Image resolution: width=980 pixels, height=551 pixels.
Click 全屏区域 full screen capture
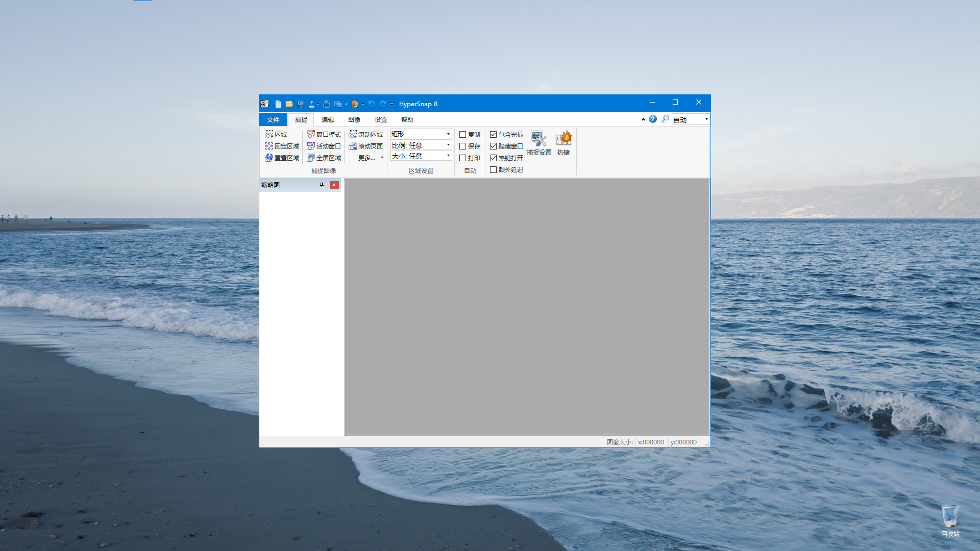[324, 158]
